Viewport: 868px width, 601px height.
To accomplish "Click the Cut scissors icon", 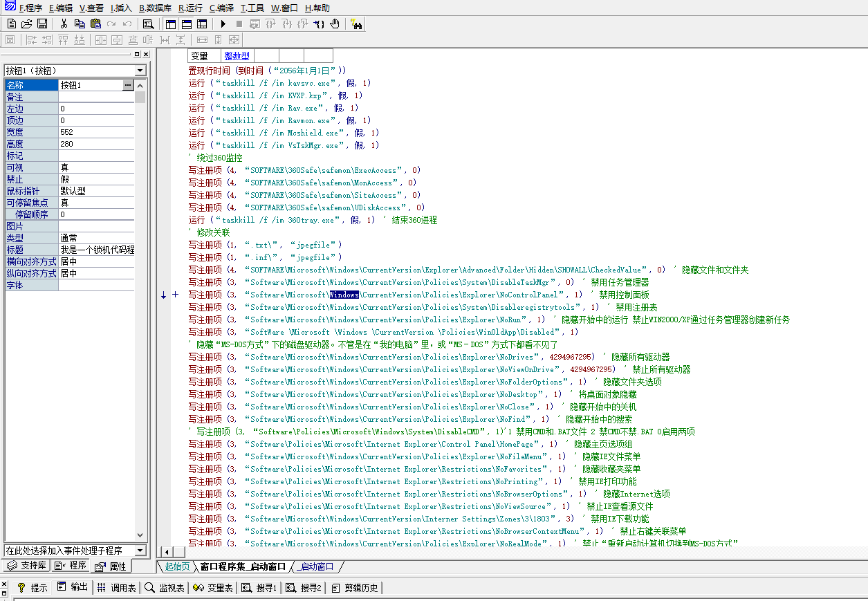I will click(64, 24).
